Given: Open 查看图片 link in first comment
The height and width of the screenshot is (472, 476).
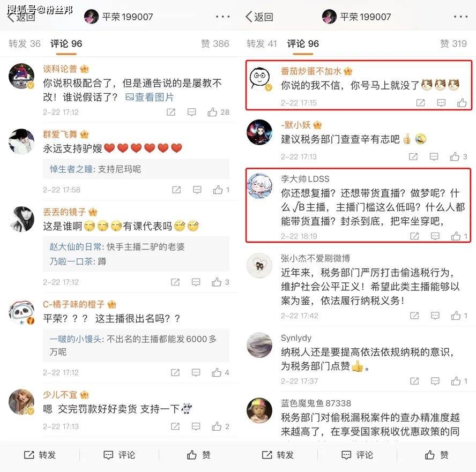Looking at the screenshot, I should pos(150,97).
